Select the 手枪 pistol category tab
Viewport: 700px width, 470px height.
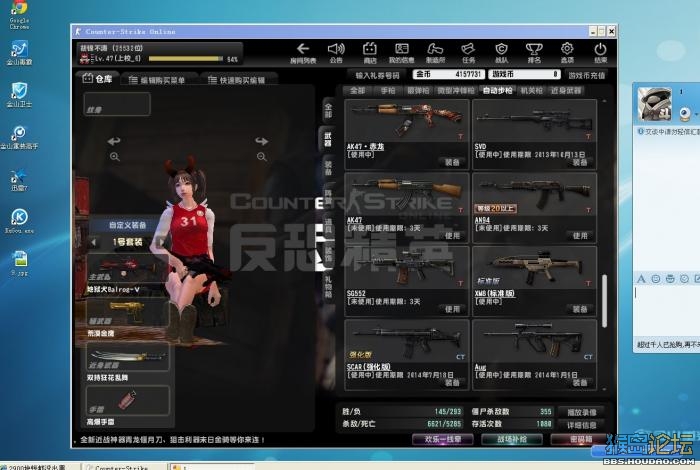click(x=388, y=91)
